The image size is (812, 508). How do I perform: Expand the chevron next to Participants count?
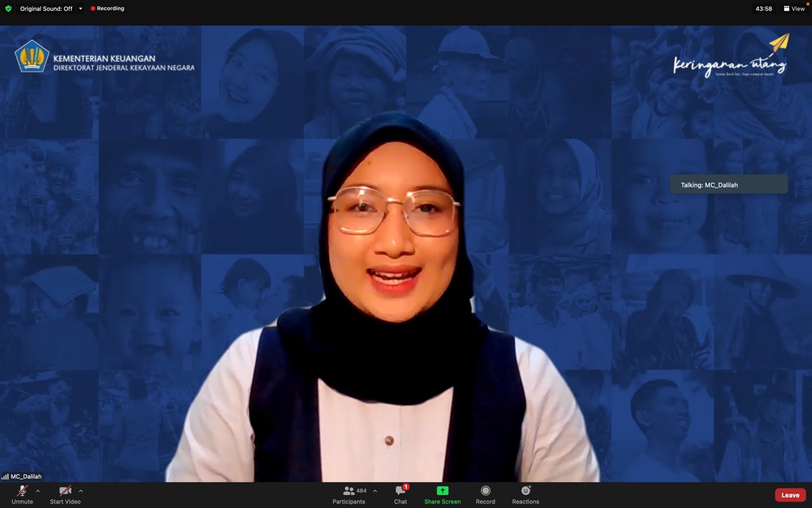pos(375,491)
